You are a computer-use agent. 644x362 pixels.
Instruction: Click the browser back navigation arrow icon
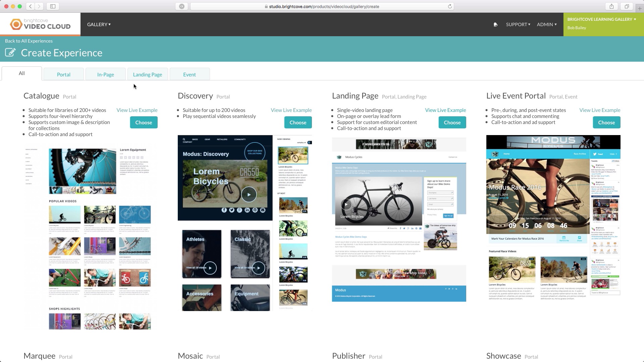[x=30, y=6]
